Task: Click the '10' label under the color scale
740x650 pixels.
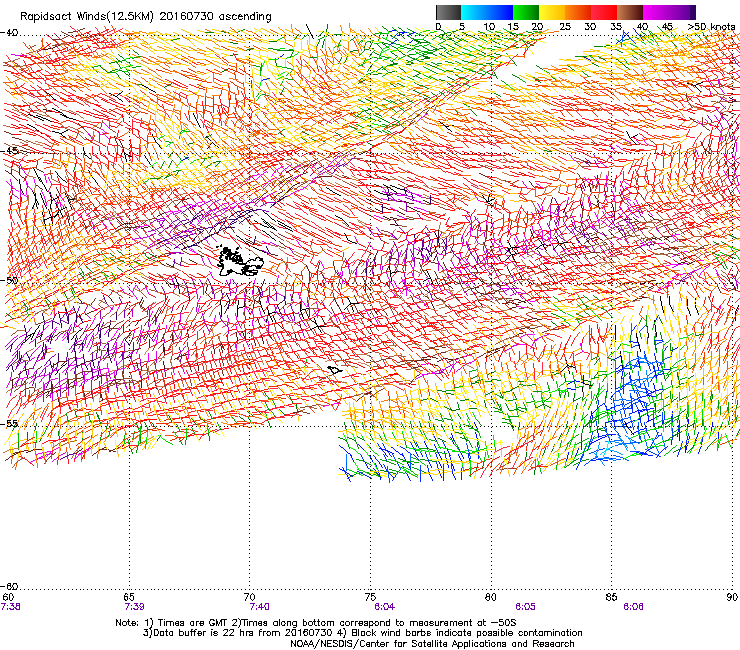Action: [489, 26]
